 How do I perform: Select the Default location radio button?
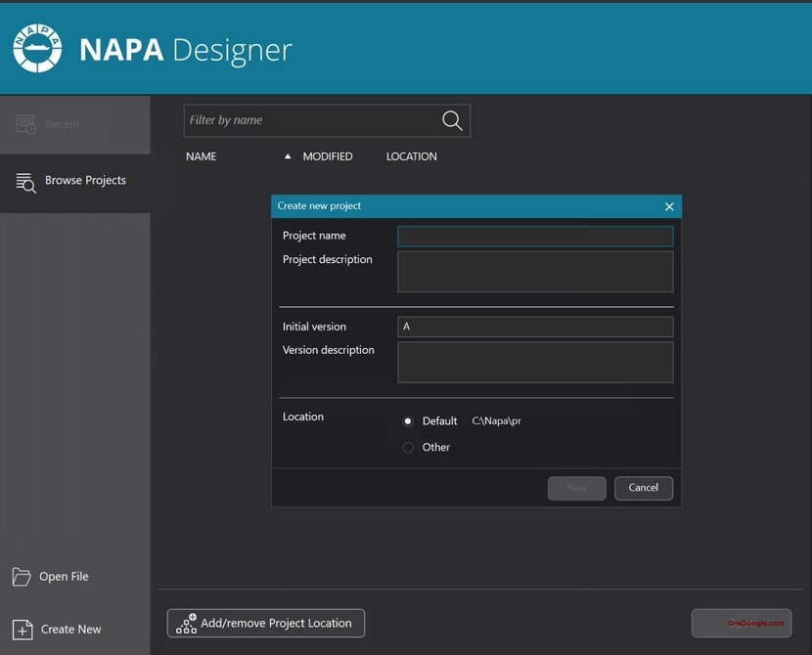(x=408, y=420)
